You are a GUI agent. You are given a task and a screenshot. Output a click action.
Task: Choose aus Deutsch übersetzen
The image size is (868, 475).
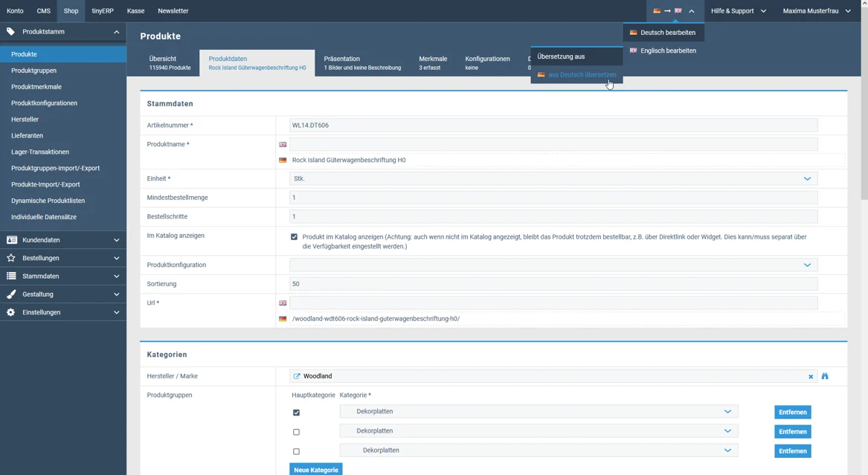point(577,74)
